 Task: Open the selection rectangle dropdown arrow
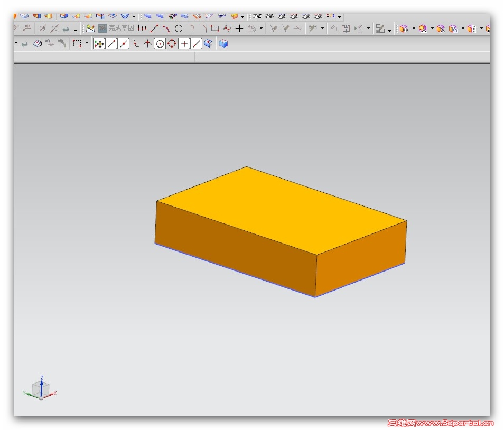pos(87,44)
